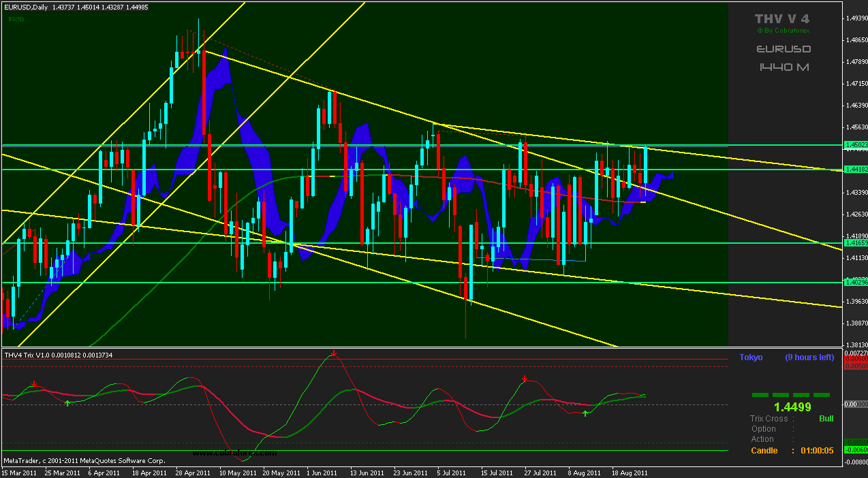This screenshot has width=868, height=478.
Task: Click the www.cobraforex.com watermark link
Action: point(234,453)
